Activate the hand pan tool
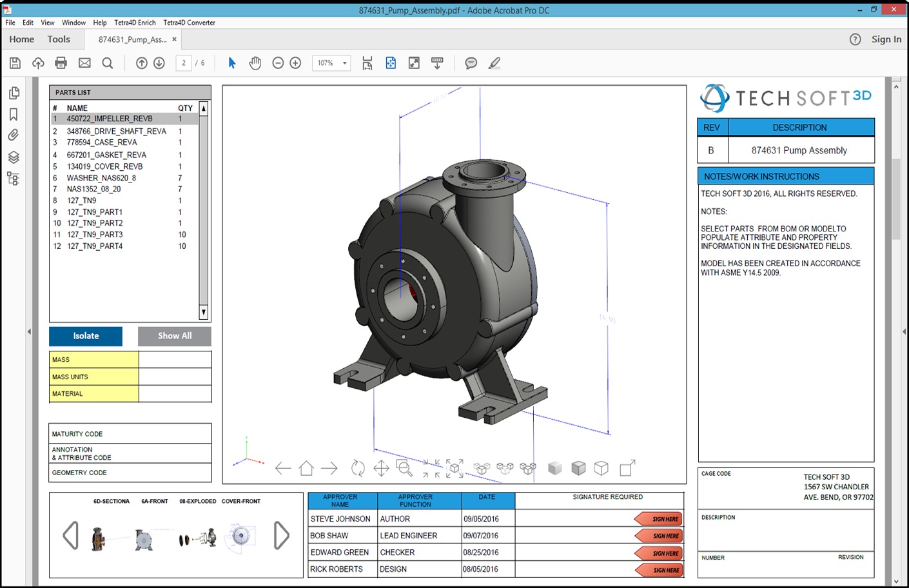 pyautogui.click(x=255, y=63)
